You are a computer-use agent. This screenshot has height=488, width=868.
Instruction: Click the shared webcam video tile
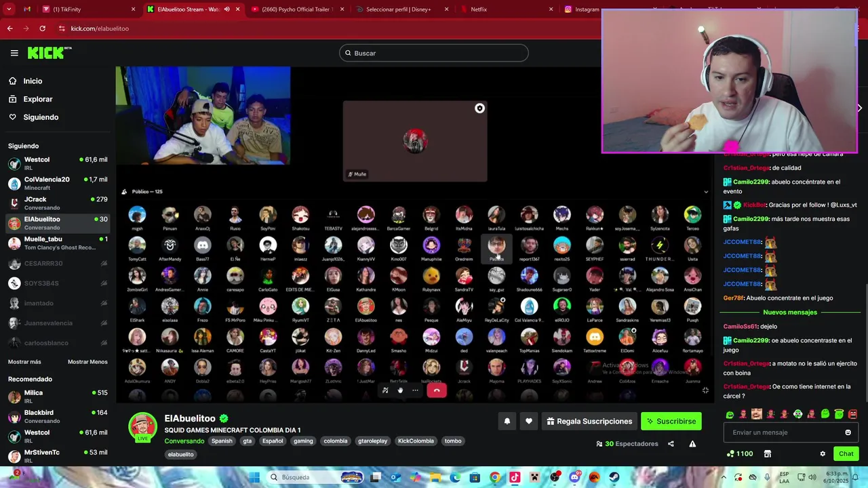(x=203, y=115)
